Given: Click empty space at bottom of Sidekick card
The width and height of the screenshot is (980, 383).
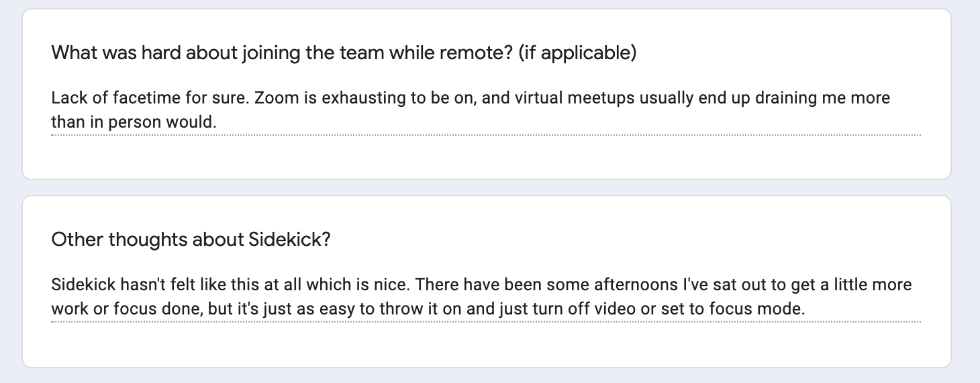Looking at the screenshot, I should (486, 344).
